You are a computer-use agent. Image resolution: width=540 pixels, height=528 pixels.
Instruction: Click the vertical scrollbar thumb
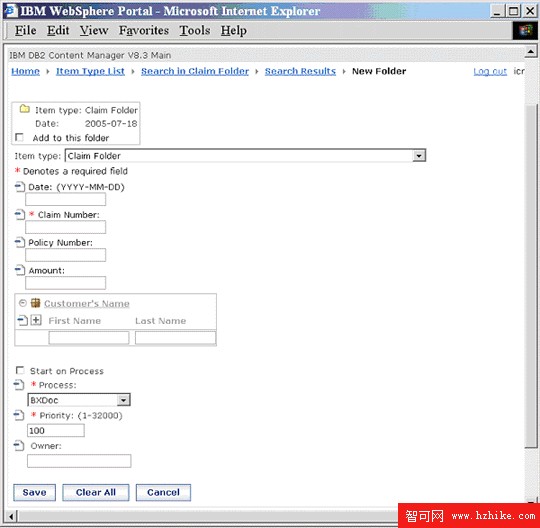click(531, 276)
